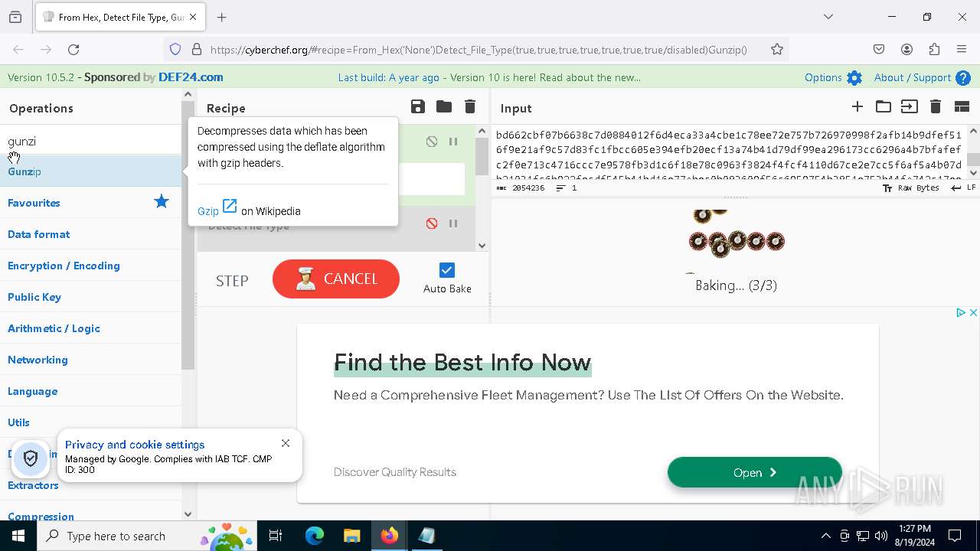
Task: Click the CyberChef URL address bar
Action: point(479,50)
